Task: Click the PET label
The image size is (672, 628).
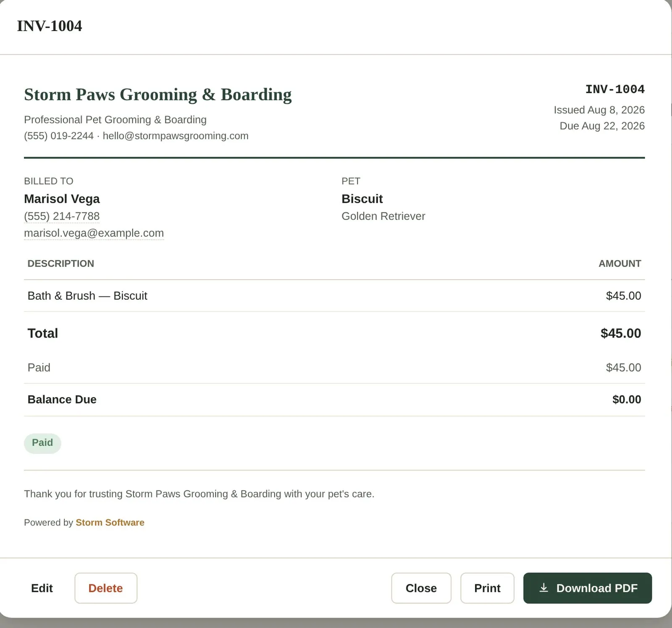Action: point(351,181)
